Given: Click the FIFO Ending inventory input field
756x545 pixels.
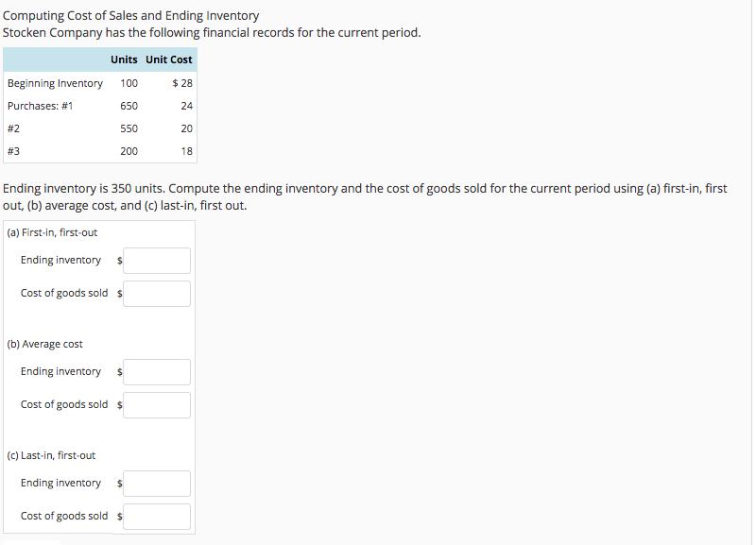Looking at the screenshot, I should point(156,260).
